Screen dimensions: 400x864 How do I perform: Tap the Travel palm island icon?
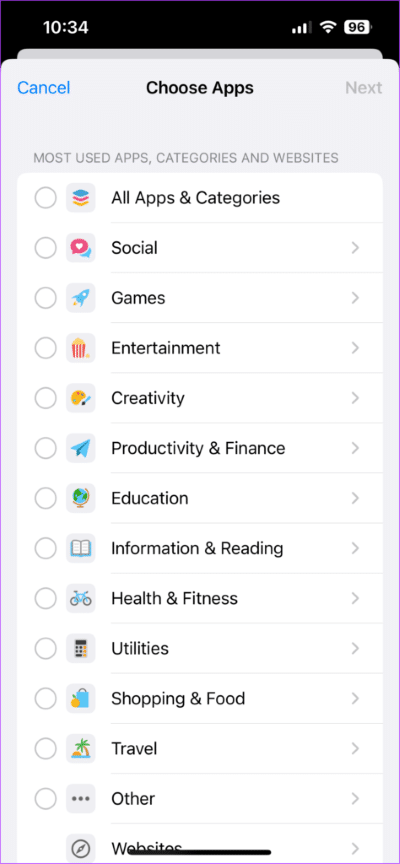click(x=80, y=749)
